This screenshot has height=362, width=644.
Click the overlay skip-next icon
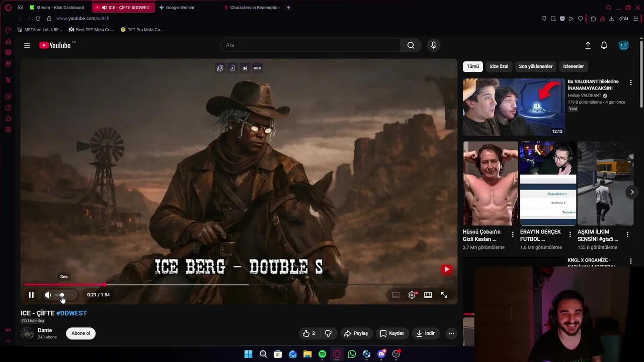[x=245, y=68]
